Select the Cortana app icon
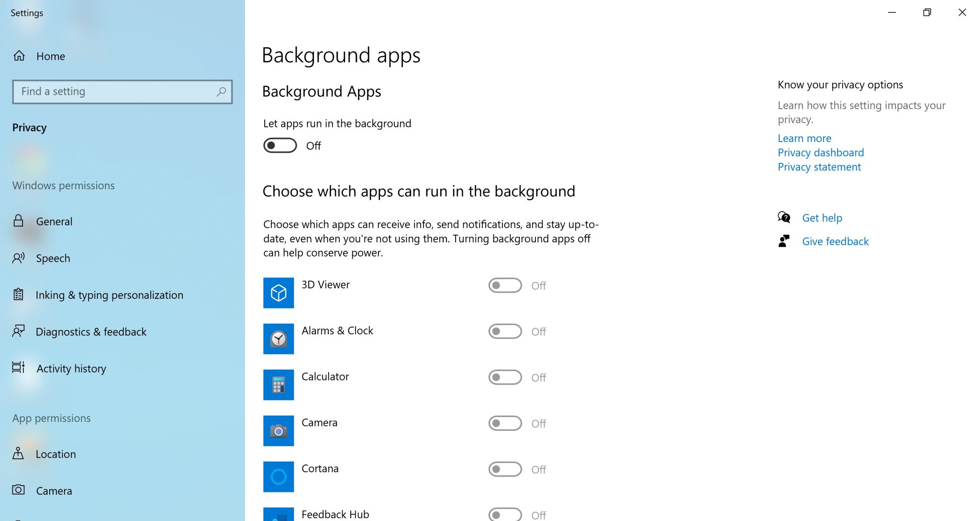The height and width of the screenshot is (521, 980). click(278, 476)
